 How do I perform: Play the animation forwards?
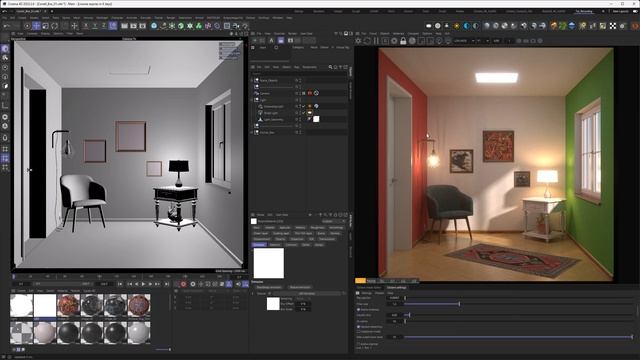143,284
